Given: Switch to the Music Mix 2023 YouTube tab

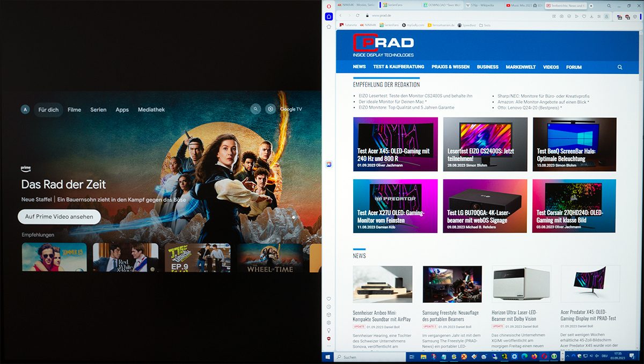Looking at the screenshot, I should (524, 5).
